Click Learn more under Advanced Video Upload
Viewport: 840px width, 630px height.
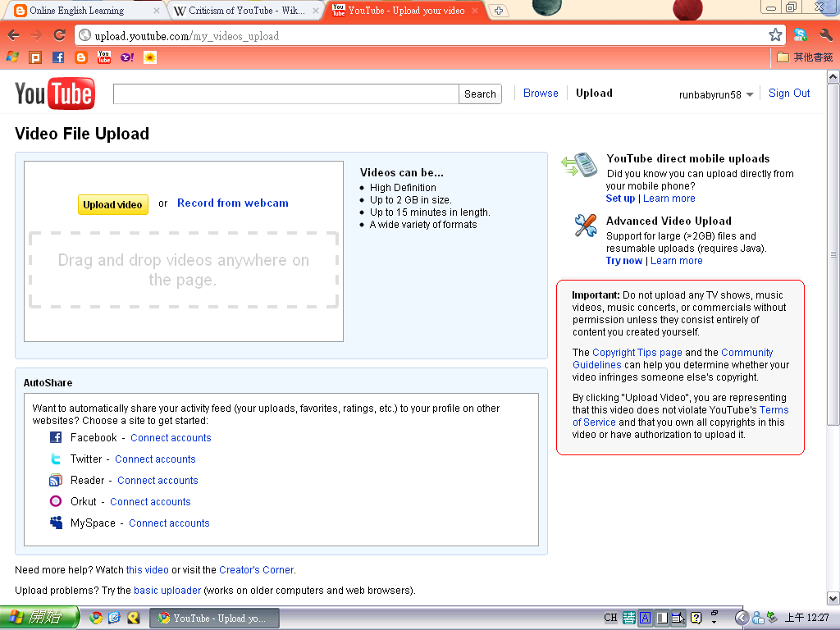click(x=677, y=260)
